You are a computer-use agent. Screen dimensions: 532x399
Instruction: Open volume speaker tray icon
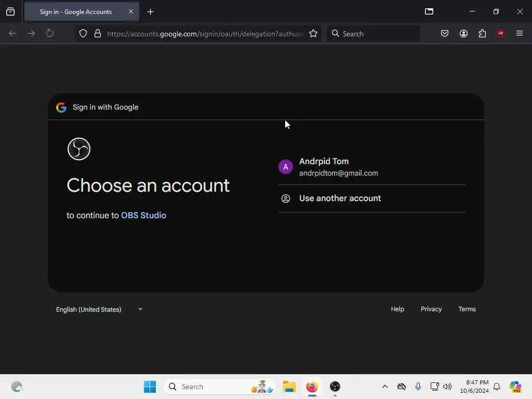tap(447, 387)
